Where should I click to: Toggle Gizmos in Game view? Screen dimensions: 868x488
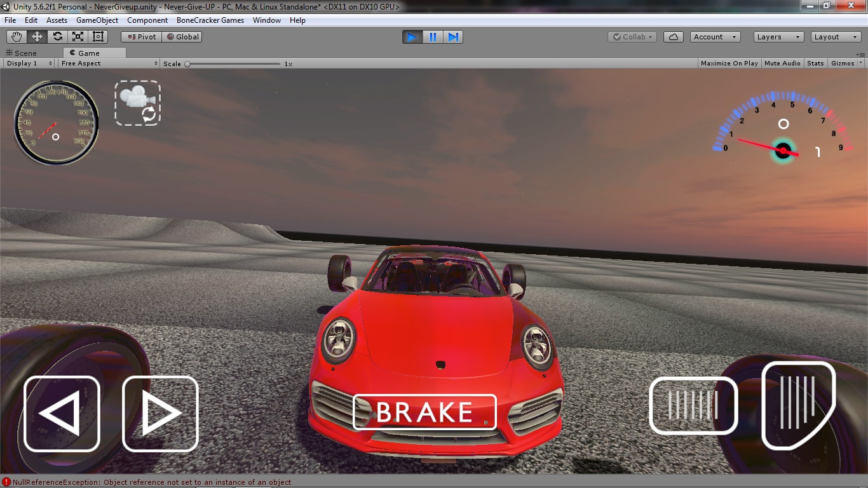[x=843, y=64]
